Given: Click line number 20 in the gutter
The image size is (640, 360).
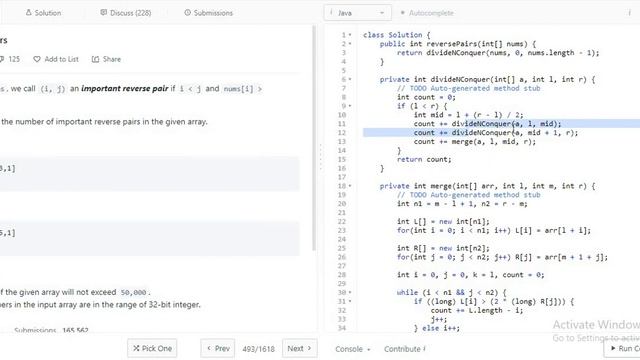Looking at the screenshot, I should 342,204.
